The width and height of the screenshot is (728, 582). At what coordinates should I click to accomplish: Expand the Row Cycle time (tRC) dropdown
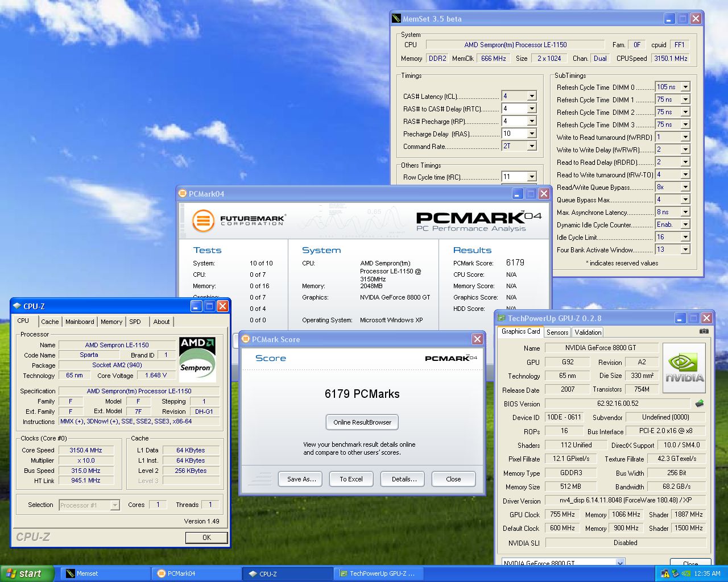[x=532, y=177]
